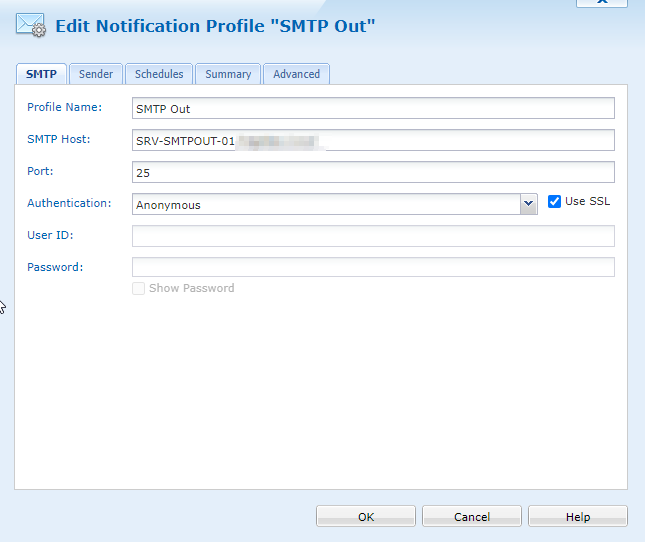Select the Summary tab
645x542 pixels.
pyautogui.click(x=228, y=74)
